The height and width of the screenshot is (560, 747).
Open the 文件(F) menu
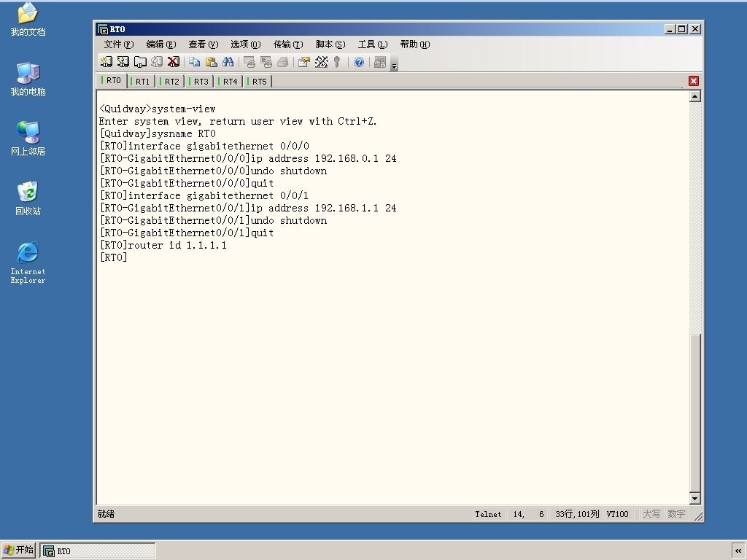pyautogui.click(x=119, y=44)
